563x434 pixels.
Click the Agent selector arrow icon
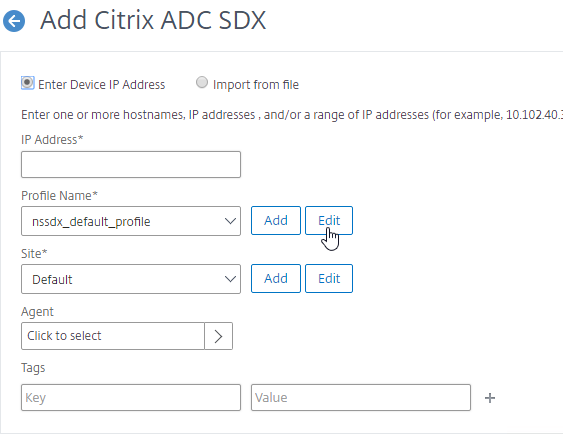coord(218,336)
